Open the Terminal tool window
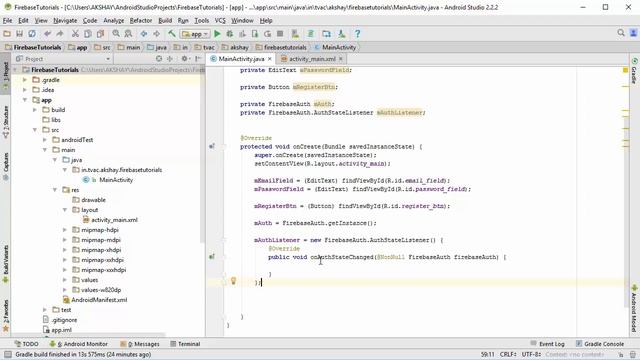 pos(185,344)
